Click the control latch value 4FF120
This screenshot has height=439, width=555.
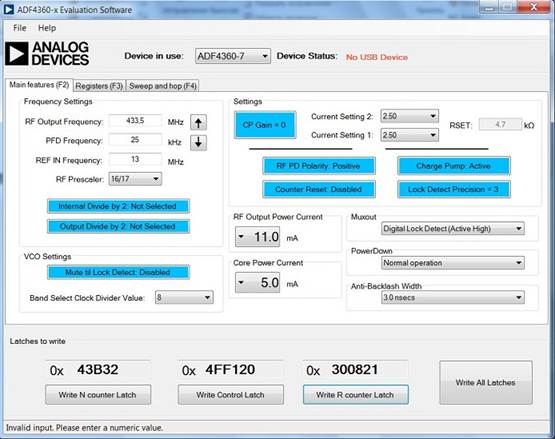pyautogui.click(x=230, y=370)
